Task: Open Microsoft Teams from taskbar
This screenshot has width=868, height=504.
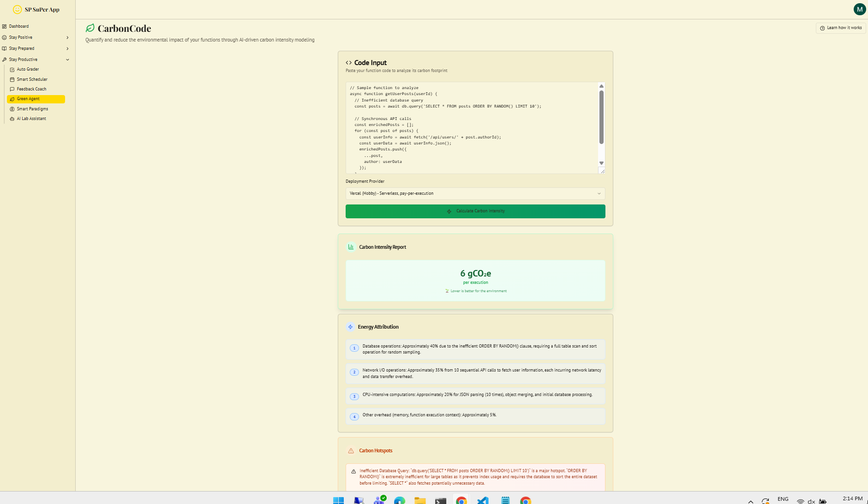Action: pos(379,500)
